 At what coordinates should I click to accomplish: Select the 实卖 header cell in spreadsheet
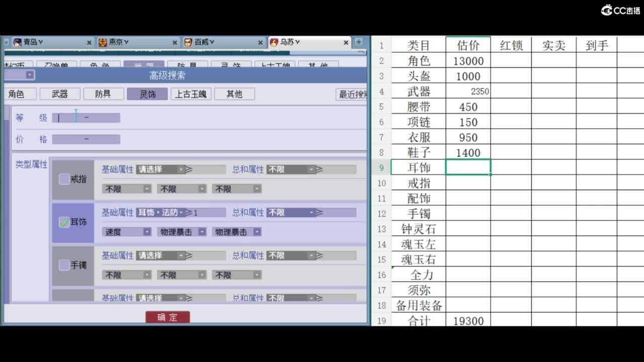tap(554, 45)
